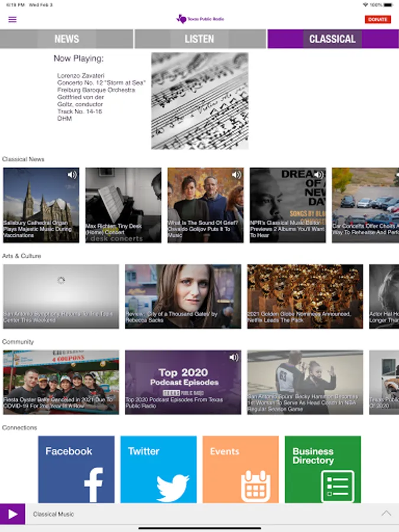Open the hamburger menu
Viewport: 399px width, 532px height.
point(12,20)
